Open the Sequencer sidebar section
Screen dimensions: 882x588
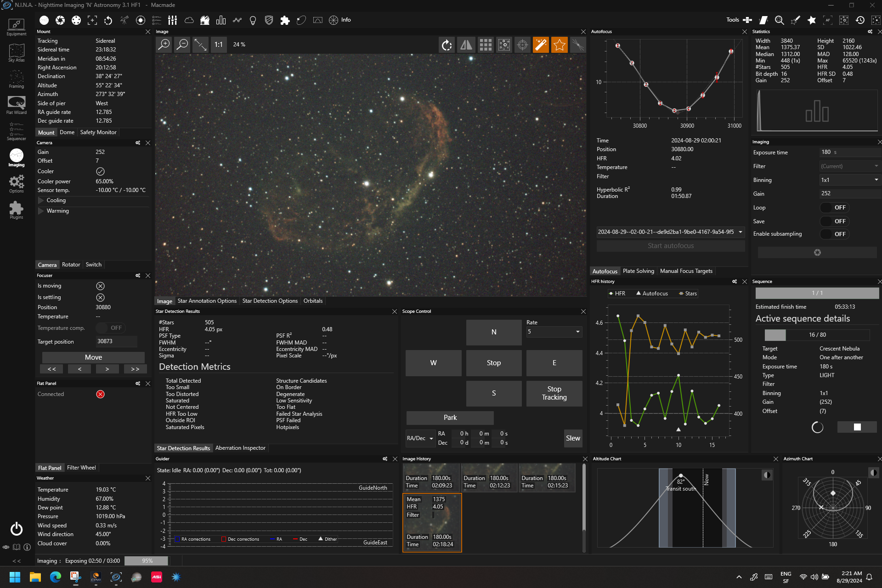pos(16,131)
